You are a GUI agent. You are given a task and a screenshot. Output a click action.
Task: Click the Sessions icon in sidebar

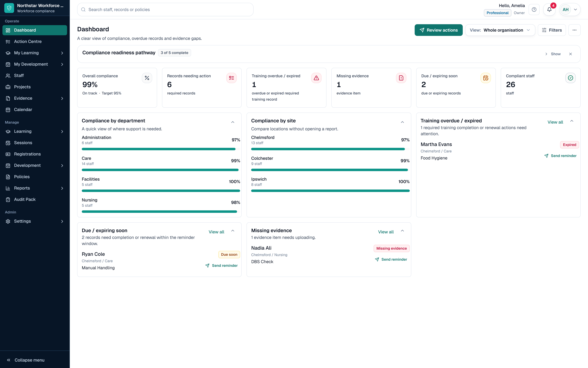click(x=8, y=143)
